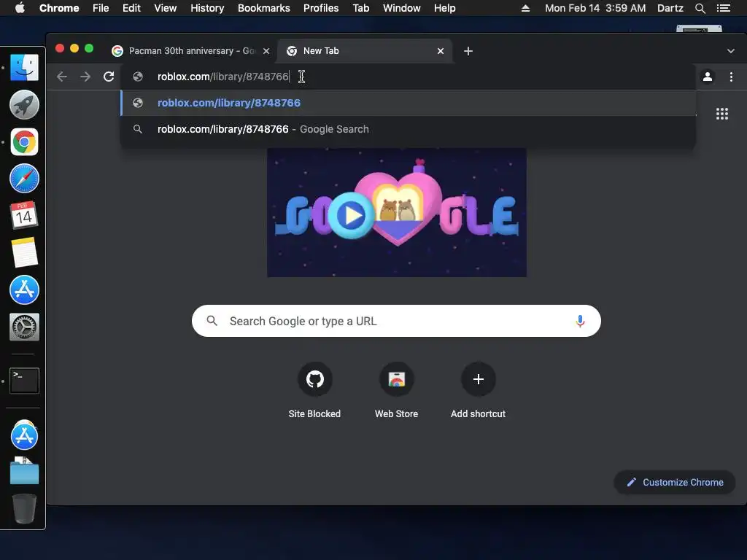Play the Valentine's Google Doodle
747x560 pixels.
coord(352,216)
